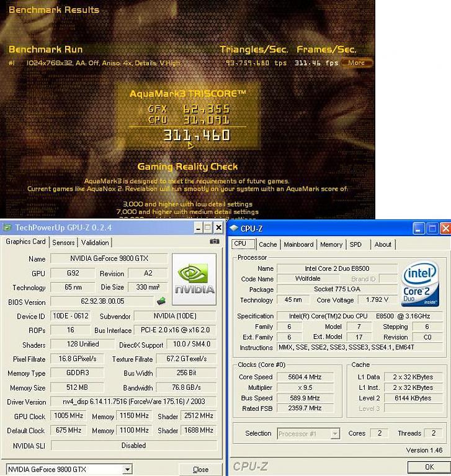Select the Graphics Card tab in GPU-Z
Image resolution: width=451 pixels, height=476 pixels.
[x=25, y=242]
